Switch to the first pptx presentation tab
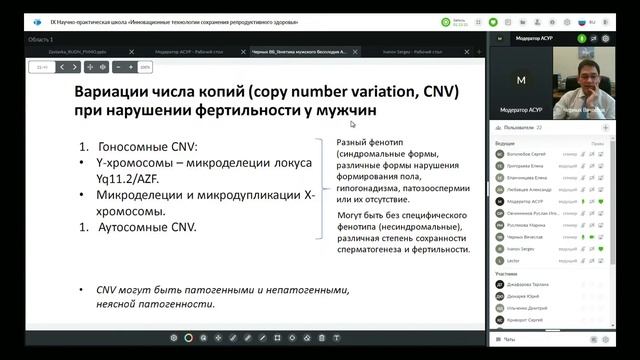This screenshot has width=640, height=360. tap(77, 52)
